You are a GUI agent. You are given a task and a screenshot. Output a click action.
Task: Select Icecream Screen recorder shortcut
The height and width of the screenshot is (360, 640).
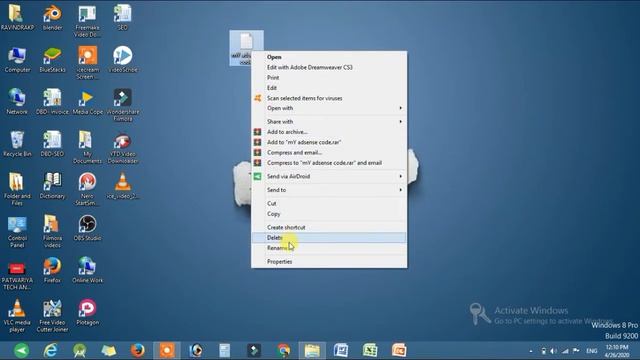(87, 63)
